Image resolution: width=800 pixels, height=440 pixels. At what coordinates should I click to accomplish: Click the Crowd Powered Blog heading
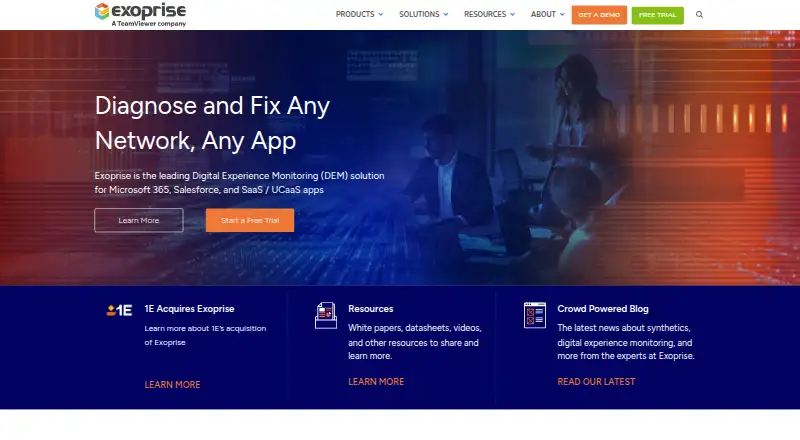click(603, 309)
